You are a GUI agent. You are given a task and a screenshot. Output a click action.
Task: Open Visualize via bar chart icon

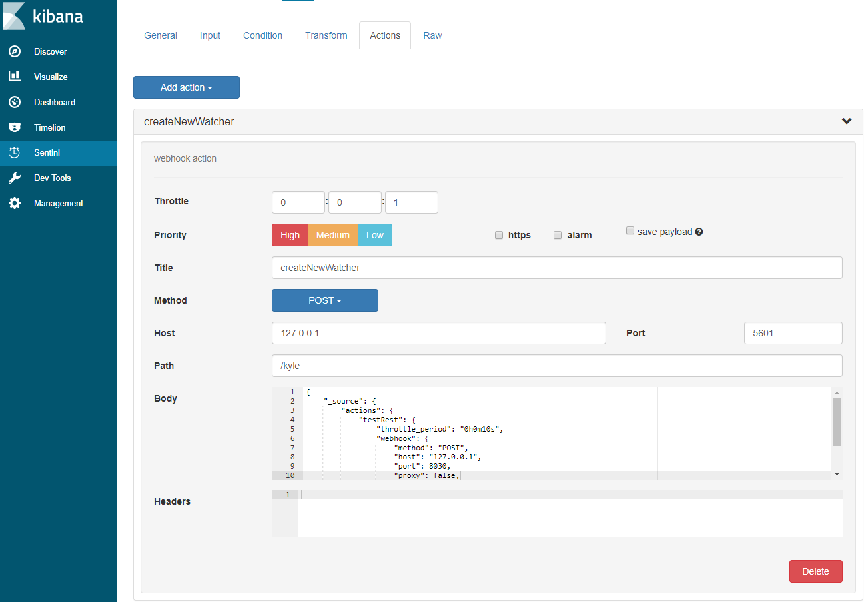[x=15, y=77]
